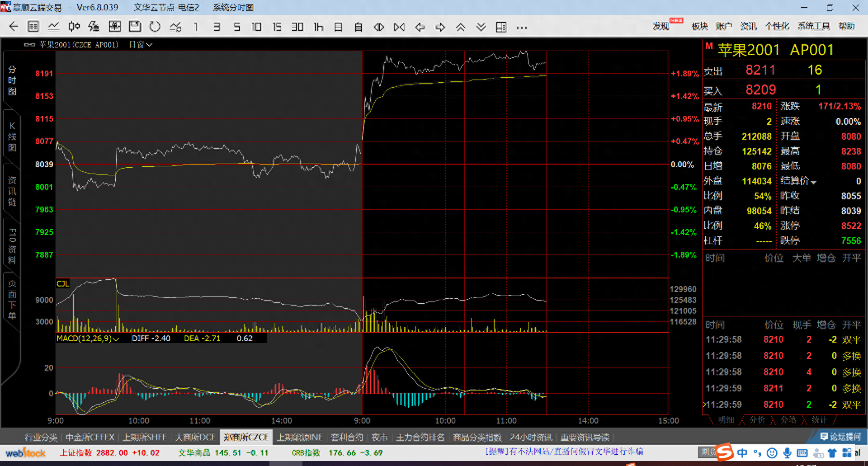Select the daily (日) period icon
The height and width of the screenshot is (466, 868).
click(338, 27)
